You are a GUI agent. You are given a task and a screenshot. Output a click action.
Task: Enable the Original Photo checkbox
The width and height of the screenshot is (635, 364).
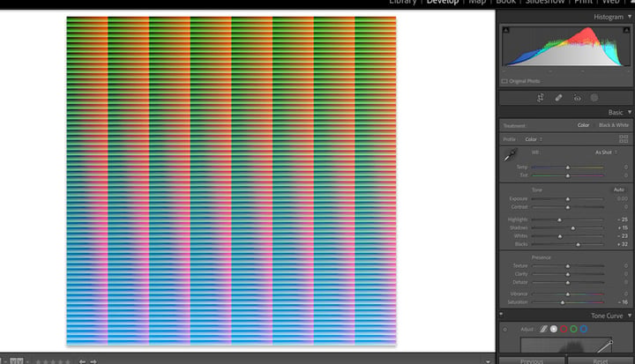point(504,81)
